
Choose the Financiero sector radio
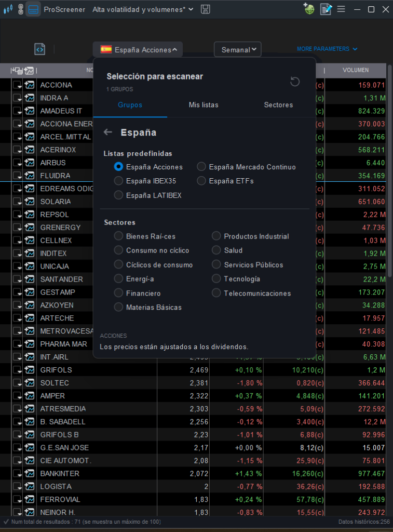[118, 293]
